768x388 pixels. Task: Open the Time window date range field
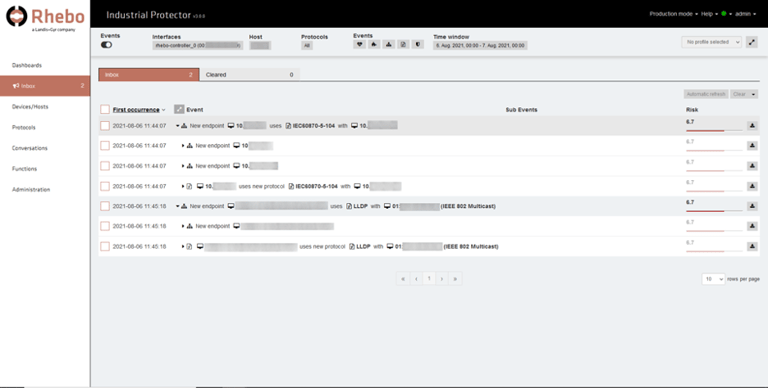coord(480,45)
